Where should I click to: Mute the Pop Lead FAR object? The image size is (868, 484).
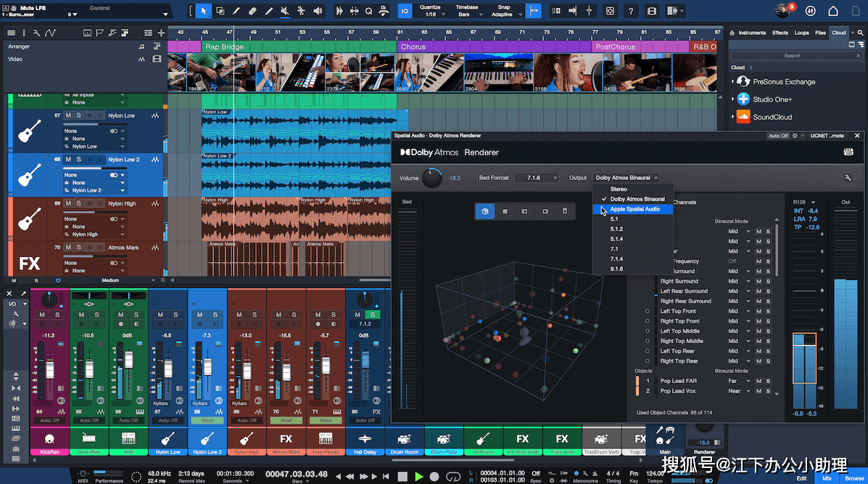point(759,381)
